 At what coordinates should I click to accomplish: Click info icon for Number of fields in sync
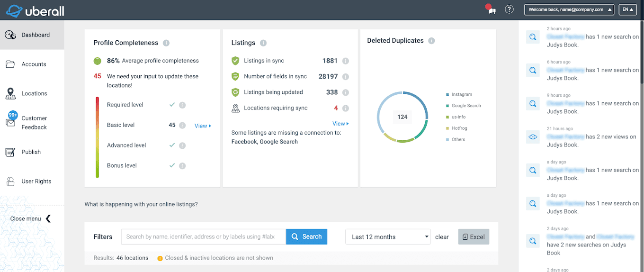pyautogui.click(x=346, y=77)
